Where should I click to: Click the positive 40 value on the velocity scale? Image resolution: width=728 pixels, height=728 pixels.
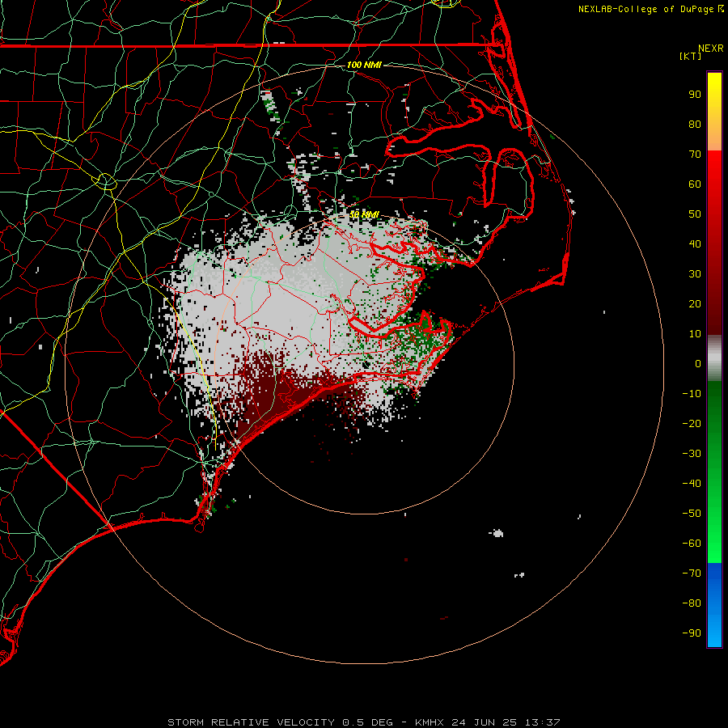pos(695,244)
